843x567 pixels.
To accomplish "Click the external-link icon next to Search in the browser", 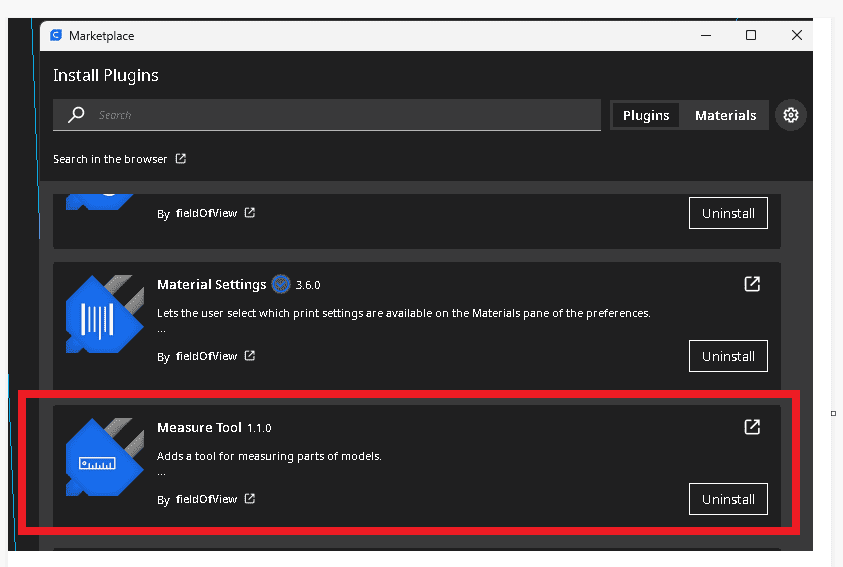I will coord(181,159).
